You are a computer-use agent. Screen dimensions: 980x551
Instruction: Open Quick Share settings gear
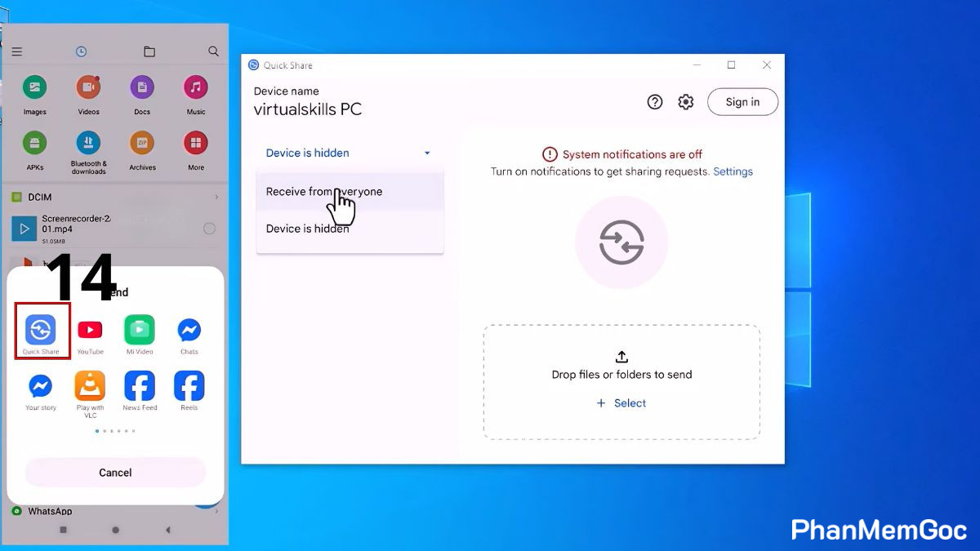click(686, 102)
